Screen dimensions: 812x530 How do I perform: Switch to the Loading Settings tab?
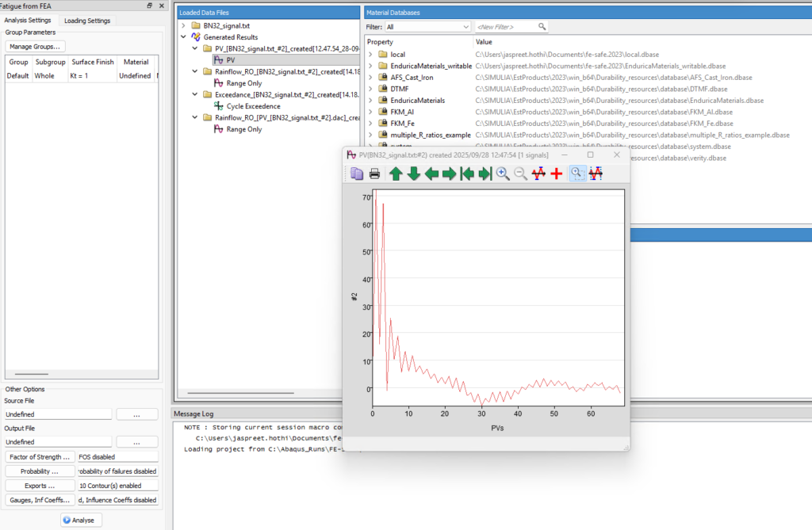pos(87,21)
